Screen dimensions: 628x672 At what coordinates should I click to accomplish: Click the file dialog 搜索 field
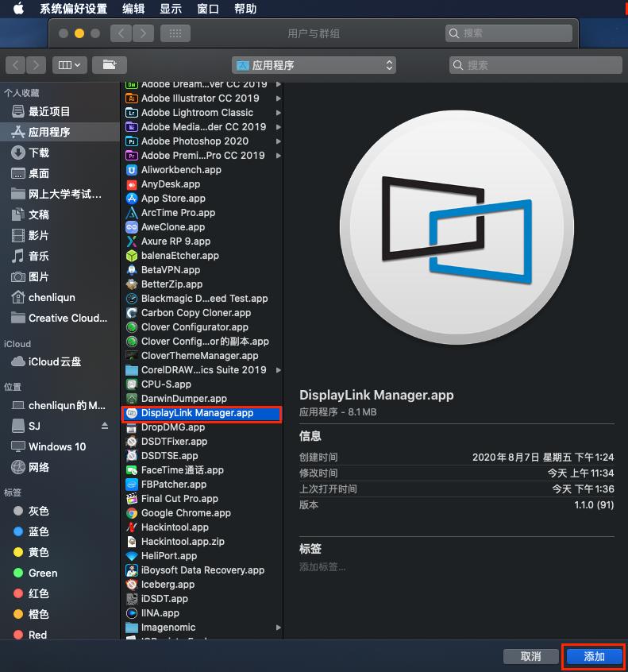(x=535, y=65)
